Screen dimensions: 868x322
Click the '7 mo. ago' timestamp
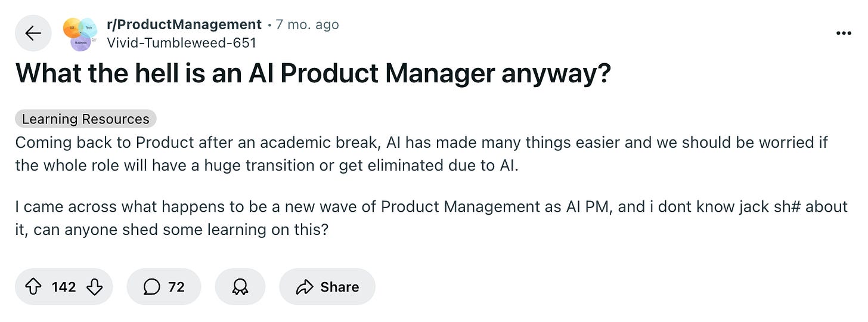306,24
